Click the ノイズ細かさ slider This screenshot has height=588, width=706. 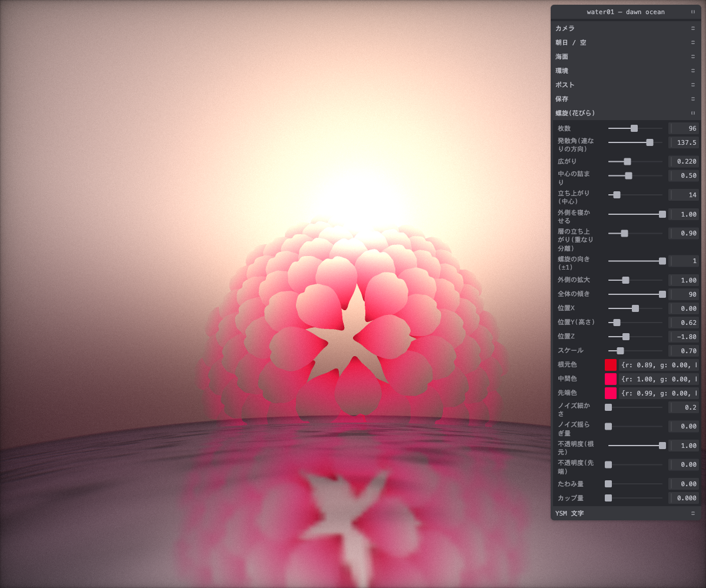[635, 407]
